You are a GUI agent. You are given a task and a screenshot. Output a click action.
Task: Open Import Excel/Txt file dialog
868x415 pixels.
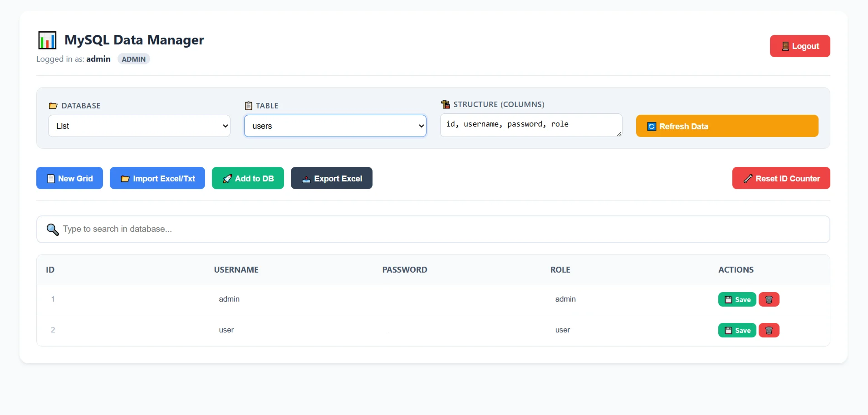(157, 178)
